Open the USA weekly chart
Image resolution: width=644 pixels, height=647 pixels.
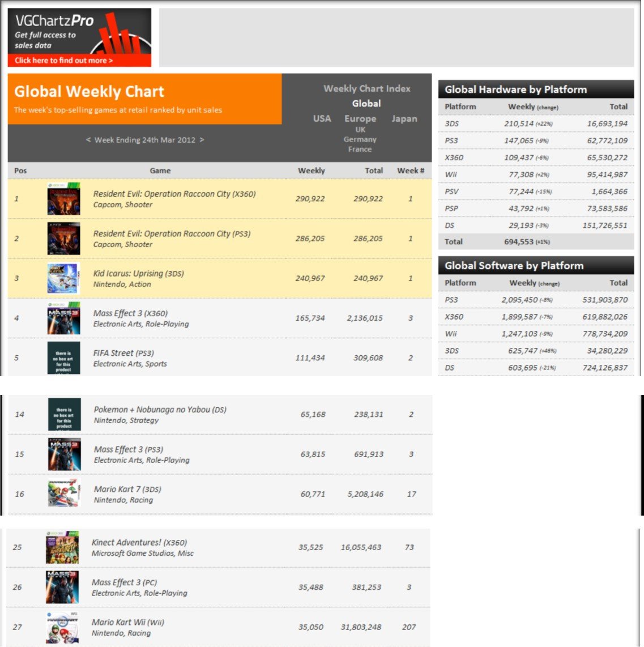tap(322, 118)
